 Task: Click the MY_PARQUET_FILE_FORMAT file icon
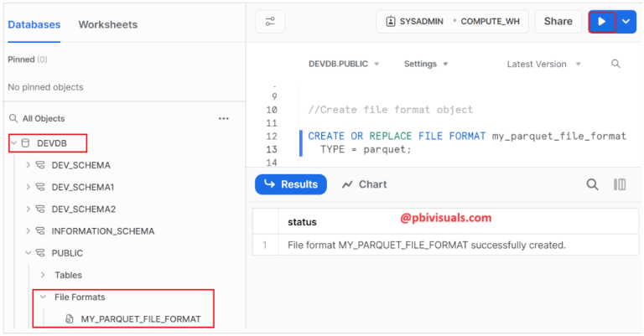[x=70, y=318]
